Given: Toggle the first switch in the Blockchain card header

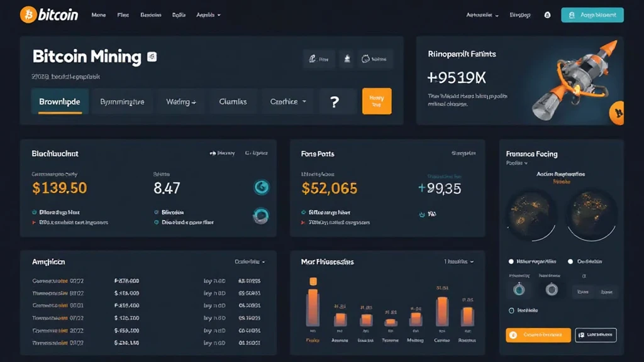Looking at the screenshot, I should pyautogui.click(x=213, y=153).
